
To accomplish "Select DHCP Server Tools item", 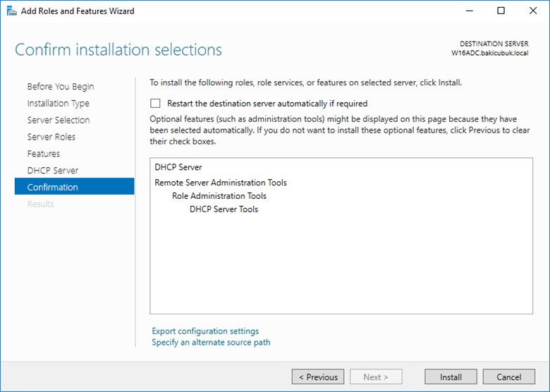I will pyautogui.click(x=224, y=209).
